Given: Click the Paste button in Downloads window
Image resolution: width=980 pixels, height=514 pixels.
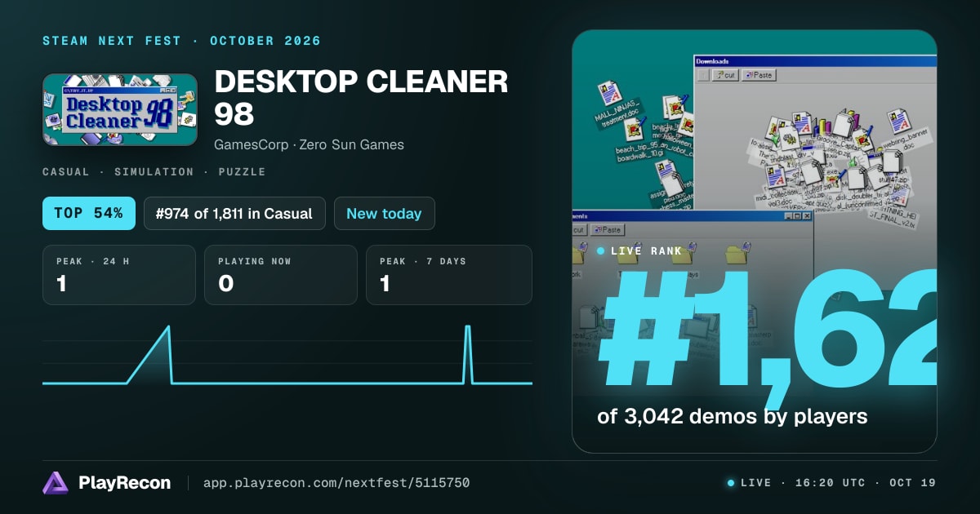Looking at the screenshot, I should click(x=759, y=75).
